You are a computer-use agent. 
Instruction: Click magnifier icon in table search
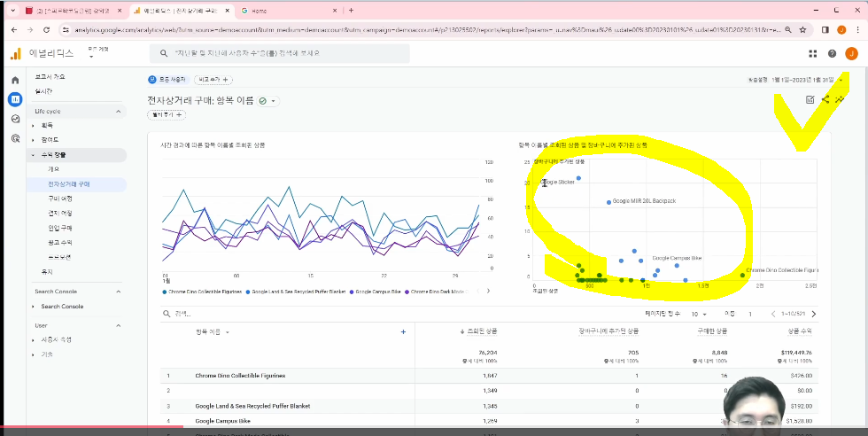click(167, 314)
